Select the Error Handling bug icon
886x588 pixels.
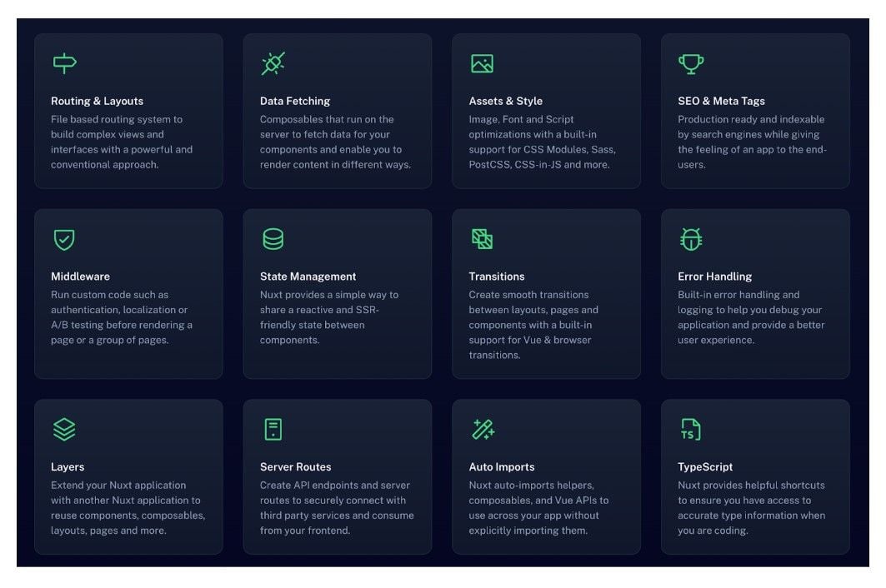pyautogui.click(x=691, y=239)
